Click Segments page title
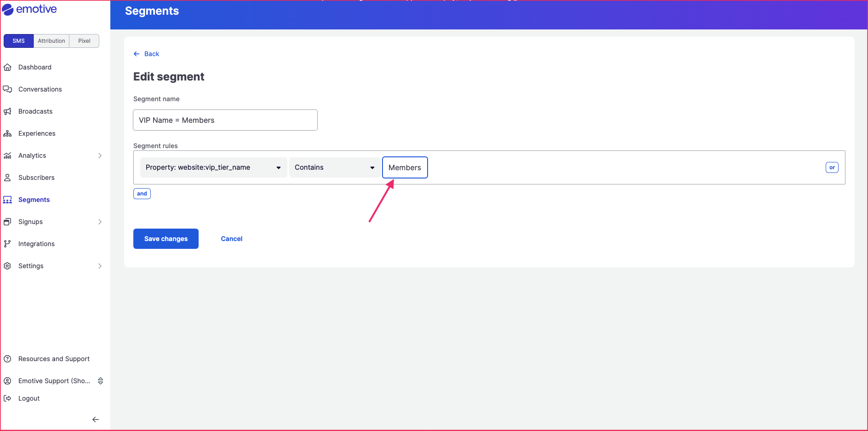Image resolution: width=868 pixels, height=431 pixels. pyautogui.click(x=152, y=11)
